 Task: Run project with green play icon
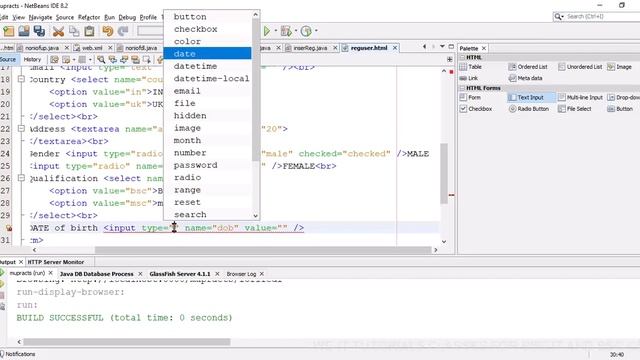267,31
